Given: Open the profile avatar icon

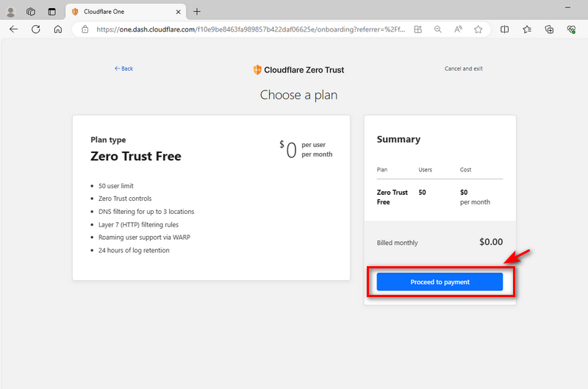Looking at the screenshot, I should click(x=10, y=12).
